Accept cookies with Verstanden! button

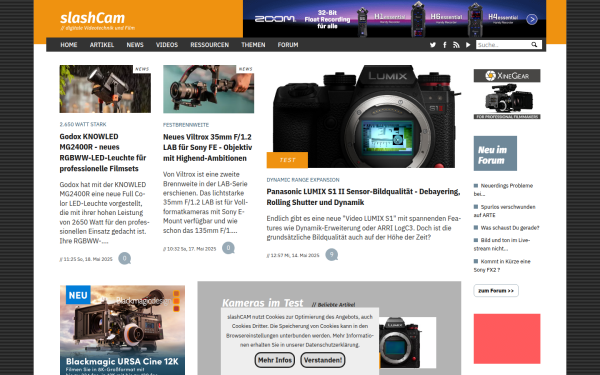coord(323,360)
